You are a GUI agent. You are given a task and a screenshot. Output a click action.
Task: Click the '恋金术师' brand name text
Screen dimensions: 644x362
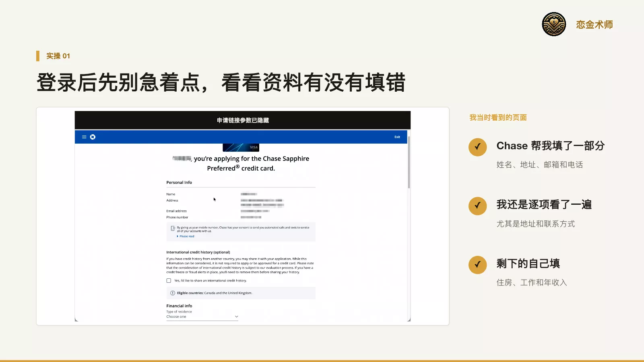(594, 25)
